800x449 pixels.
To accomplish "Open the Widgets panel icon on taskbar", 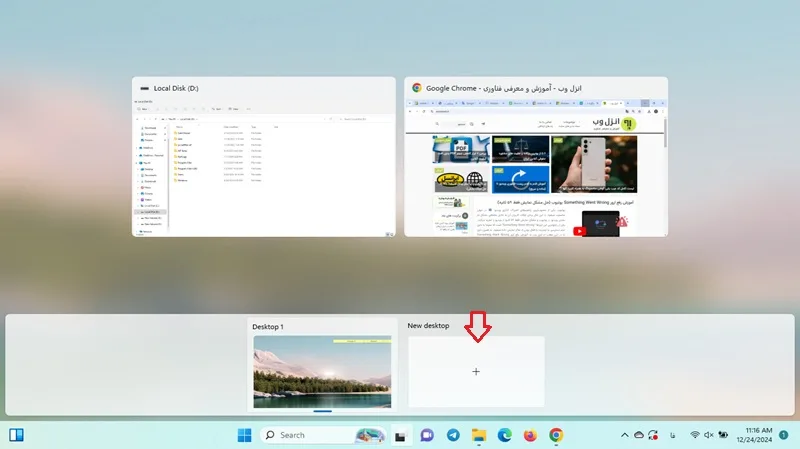I will (x=16, y=435).
